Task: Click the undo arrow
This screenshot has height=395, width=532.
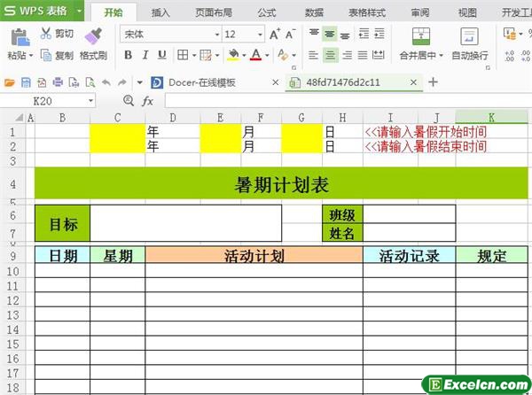Action: tap(106, 82)
